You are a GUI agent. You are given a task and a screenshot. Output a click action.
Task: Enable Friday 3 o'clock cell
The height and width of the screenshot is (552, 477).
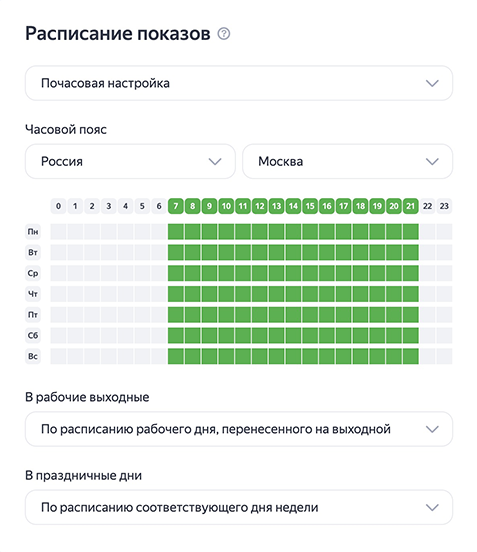click(109, 315)
